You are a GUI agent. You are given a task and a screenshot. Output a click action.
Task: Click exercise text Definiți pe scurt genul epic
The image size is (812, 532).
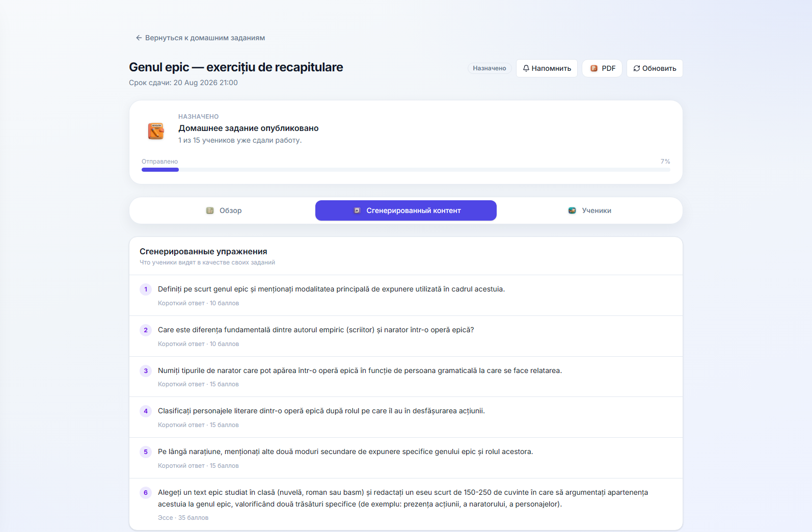(x=331, y=289)
